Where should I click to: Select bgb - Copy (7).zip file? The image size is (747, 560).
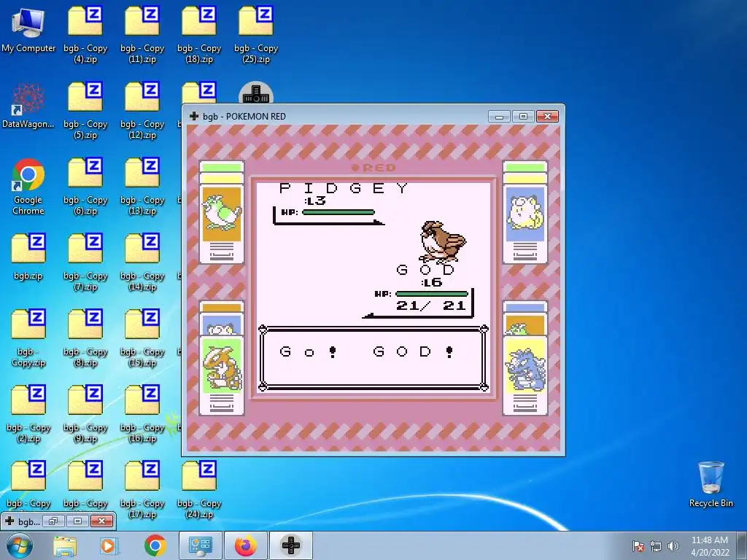tap(85, 262)
